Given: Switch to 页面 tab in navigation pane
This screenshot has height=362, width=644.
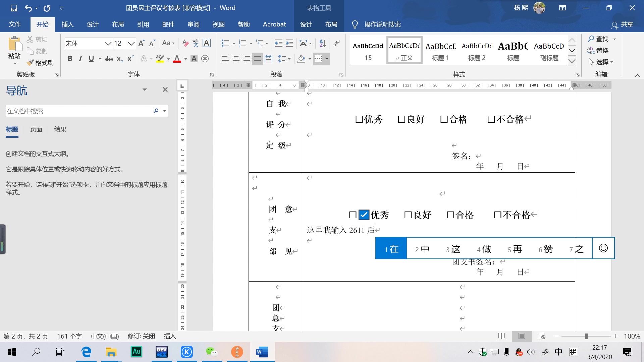Looking at the screenshot, I should point(36,129).
